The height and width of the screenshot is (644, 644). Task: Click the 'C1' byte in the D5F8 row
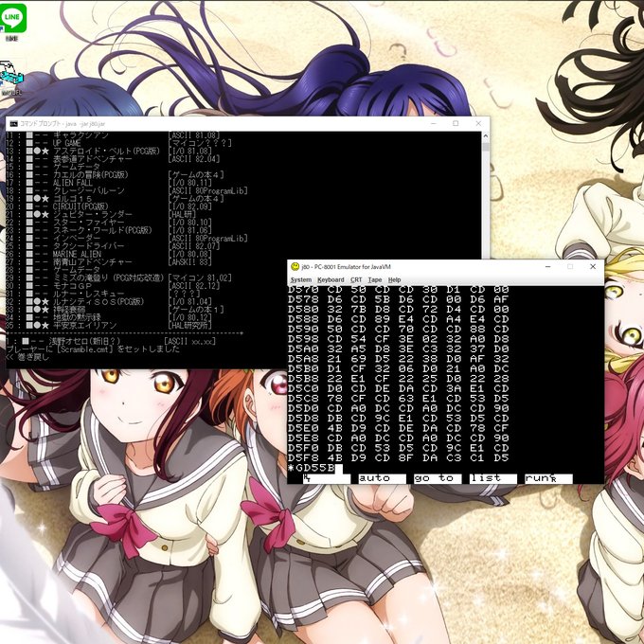click(x=477, y=458)
